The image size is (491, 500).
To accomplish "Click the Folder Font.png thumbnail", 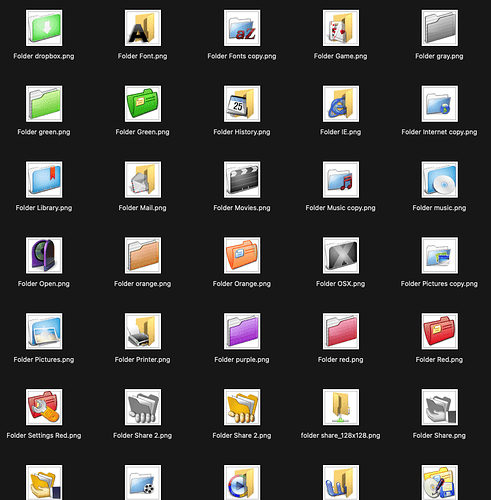I will click(x=143, y=28).
